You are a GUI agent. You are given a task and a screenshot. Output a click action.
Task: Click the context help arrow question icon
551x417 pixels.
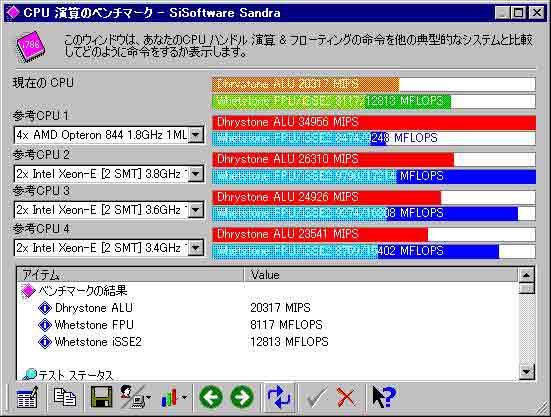tap(383, 397)
